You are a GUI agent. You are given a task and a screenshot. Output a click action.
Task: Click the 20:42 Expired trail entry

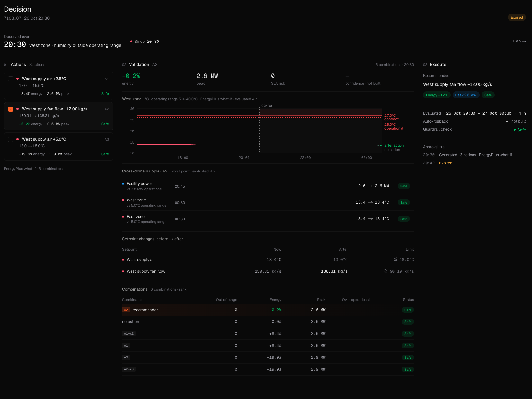437,163
